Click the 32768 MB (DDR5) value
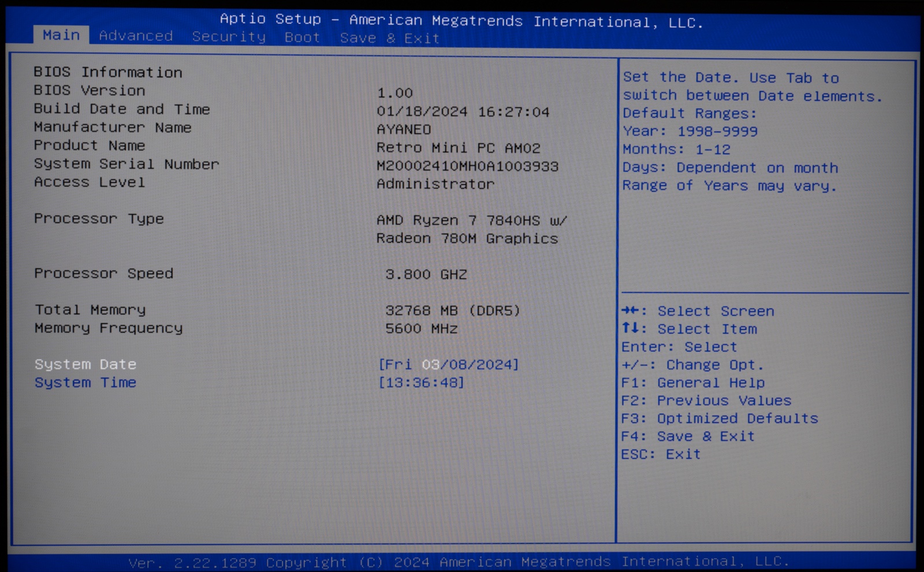The height and width of the screenshot is (572, 924). point(453,311)
